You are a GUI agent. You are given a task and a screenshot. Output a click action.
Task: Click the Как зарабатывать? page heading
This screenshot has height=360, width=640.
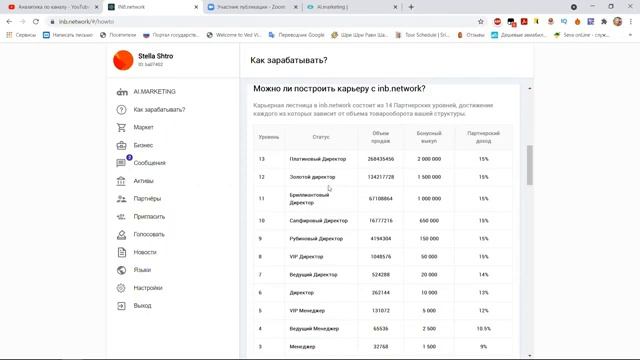(289, 60)
